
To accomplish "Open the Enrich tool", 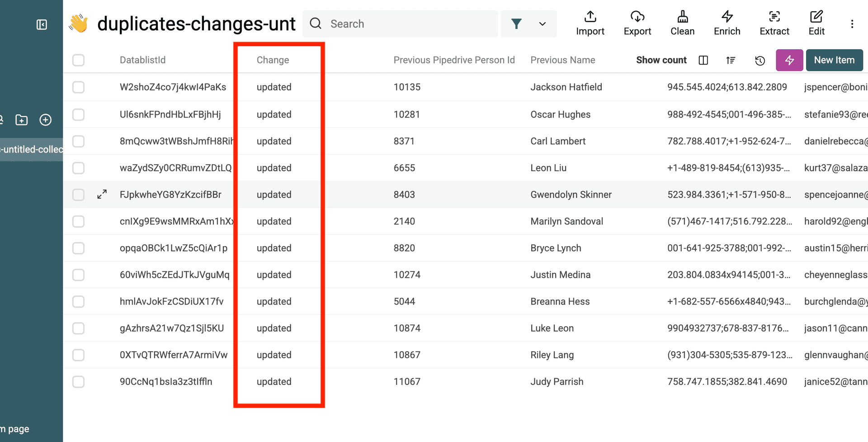I will [727, 23].
